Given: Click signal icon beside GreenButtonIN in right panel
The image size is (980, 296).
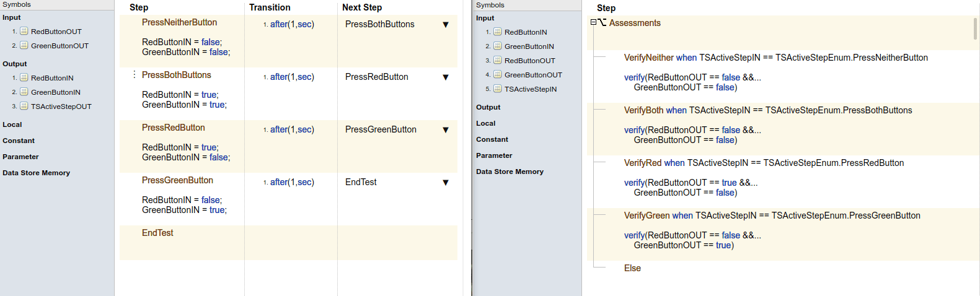Looking at the screenshot, I should point(497,46).
